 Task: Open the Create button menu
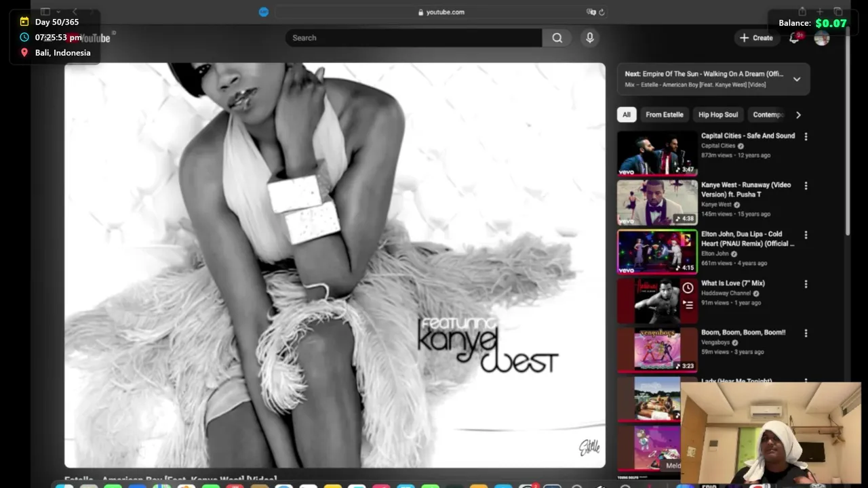point(756,38)
